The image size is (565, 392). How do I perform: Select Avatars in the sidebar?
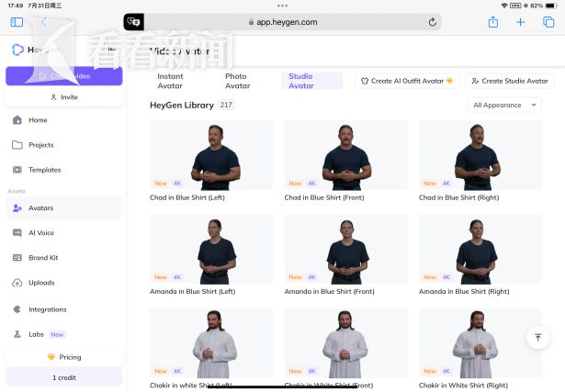tap(64, 207)
